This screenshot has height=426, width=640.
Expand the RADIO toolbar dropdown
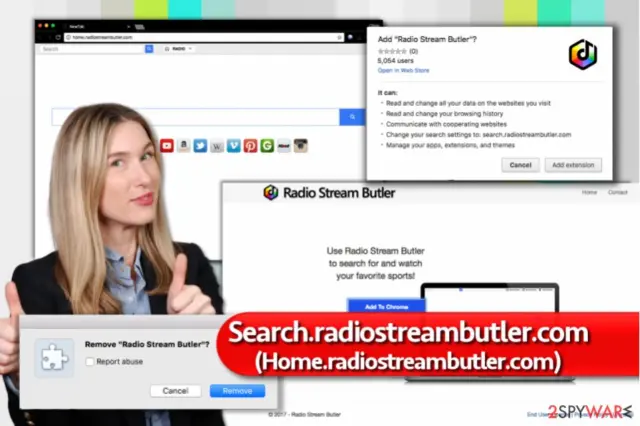click(178, 49)
